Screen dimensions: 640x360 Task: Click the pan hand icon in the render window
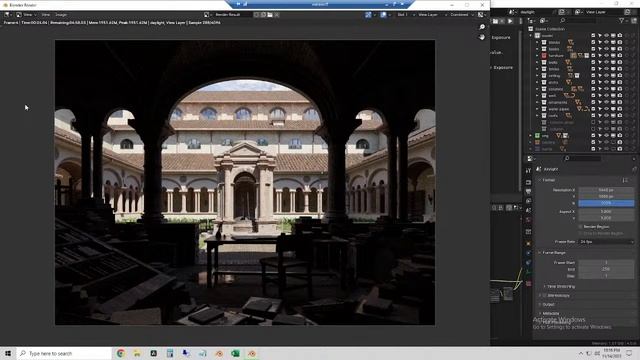coord(482,37)
